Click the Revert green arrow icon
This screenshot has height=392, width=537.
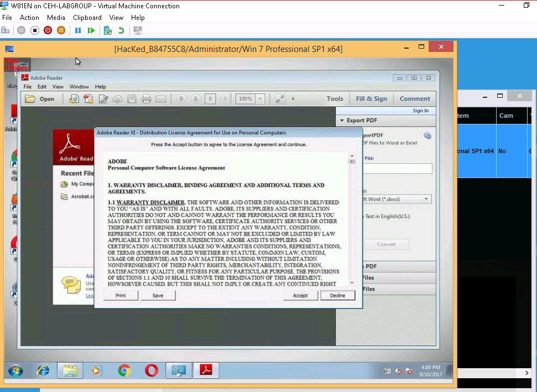121,30
